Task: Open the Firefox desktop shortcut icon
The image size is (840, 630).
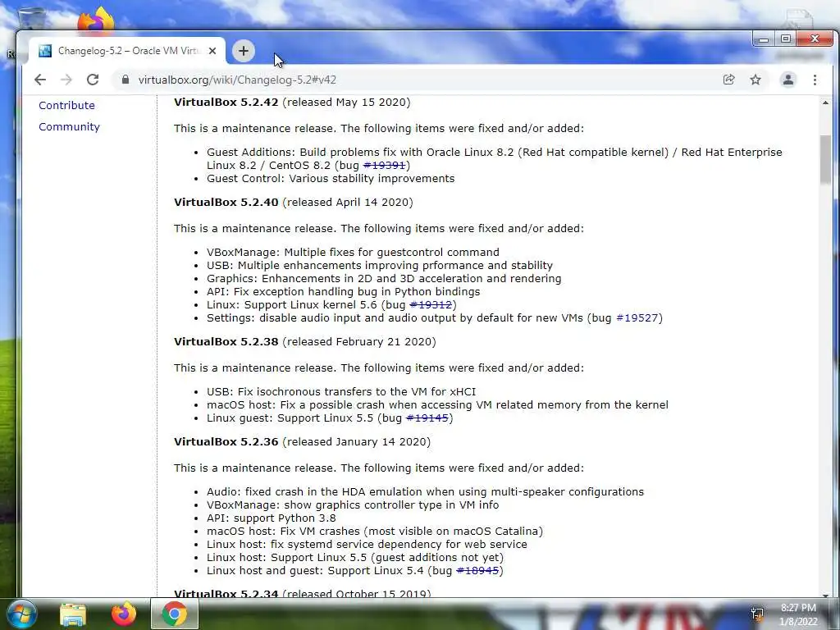Action: coord(96,20)
